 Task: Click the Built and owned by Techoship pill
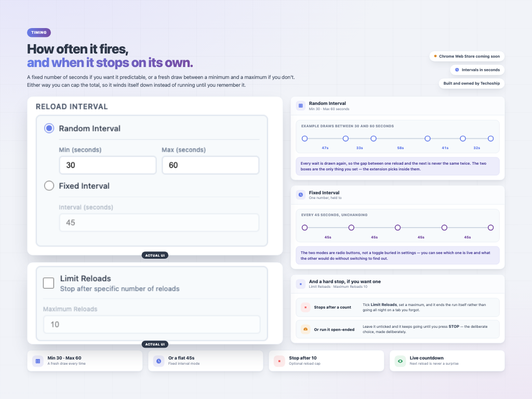pyautogui.click(x=472, y=84)
